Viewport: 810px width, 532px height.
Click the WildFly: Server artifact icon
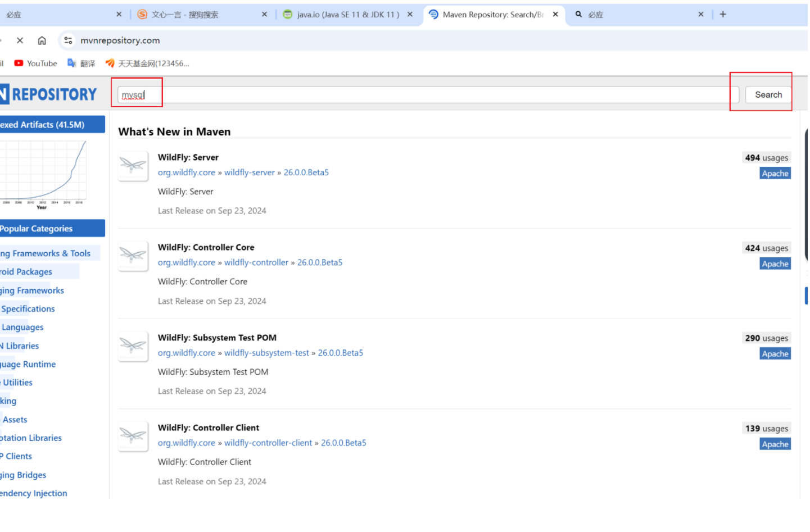(133, 166)
